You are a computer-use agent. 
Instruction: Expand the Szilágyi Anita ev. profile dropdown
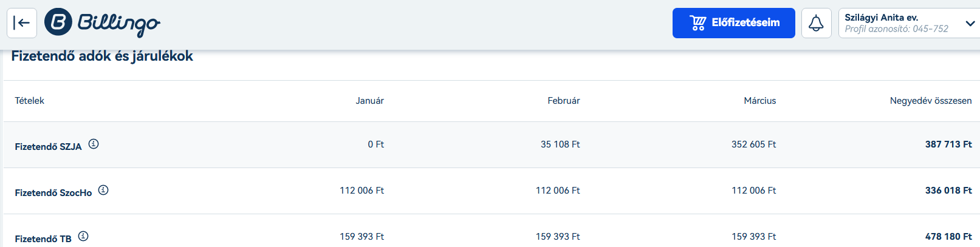(x=909, y=23)
